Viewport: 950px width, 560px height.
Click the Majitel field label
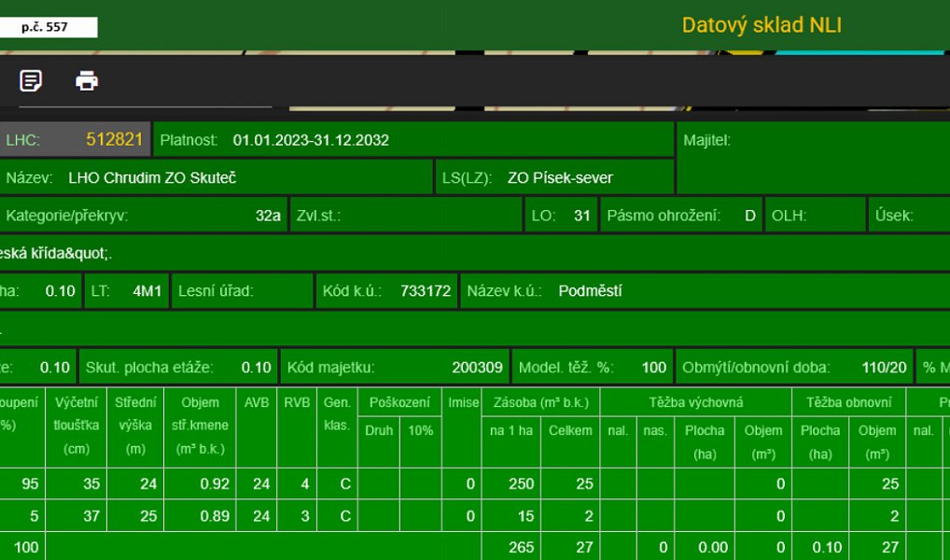coord(707,141)
